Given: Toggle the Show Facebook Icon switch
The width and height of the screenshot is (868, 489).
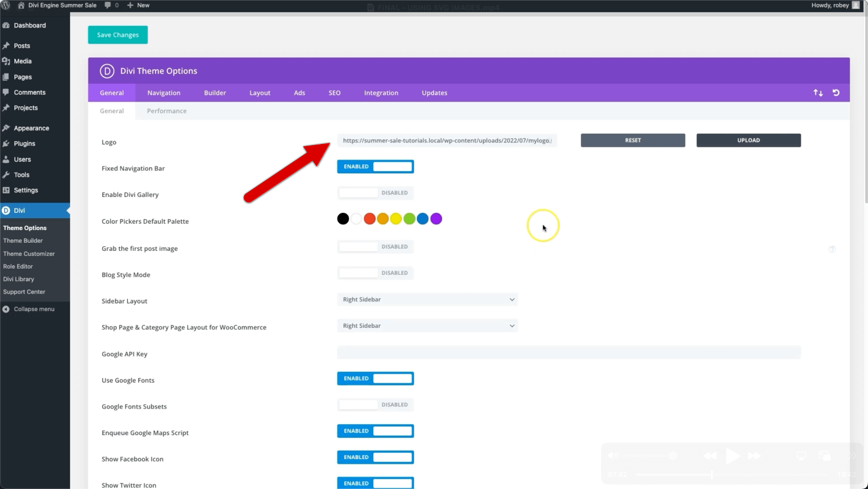Looking at the screenshot, I should pyautogui.click(x=375, y=457).
